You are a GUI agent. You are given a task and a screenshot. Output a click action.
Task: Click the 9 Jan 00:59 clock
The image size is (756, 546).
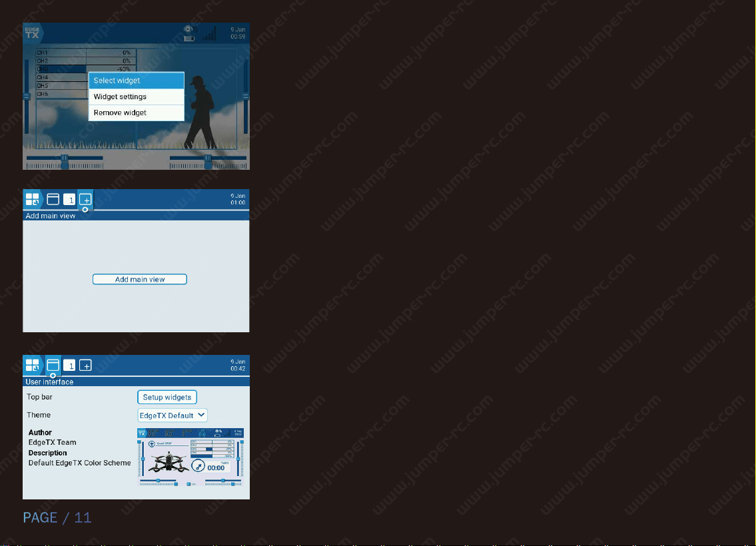pos(238,33)
